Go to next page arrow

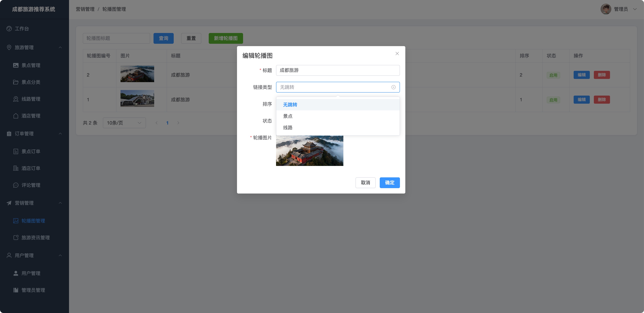tap(178, 123)
